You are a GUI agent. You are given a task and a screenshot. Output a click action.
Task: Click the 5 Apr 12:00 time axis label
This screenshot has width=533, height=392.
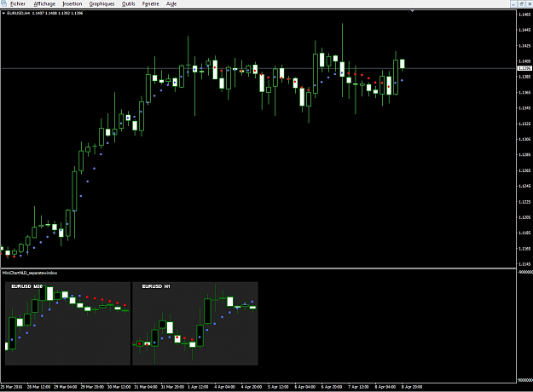(278, 387)
